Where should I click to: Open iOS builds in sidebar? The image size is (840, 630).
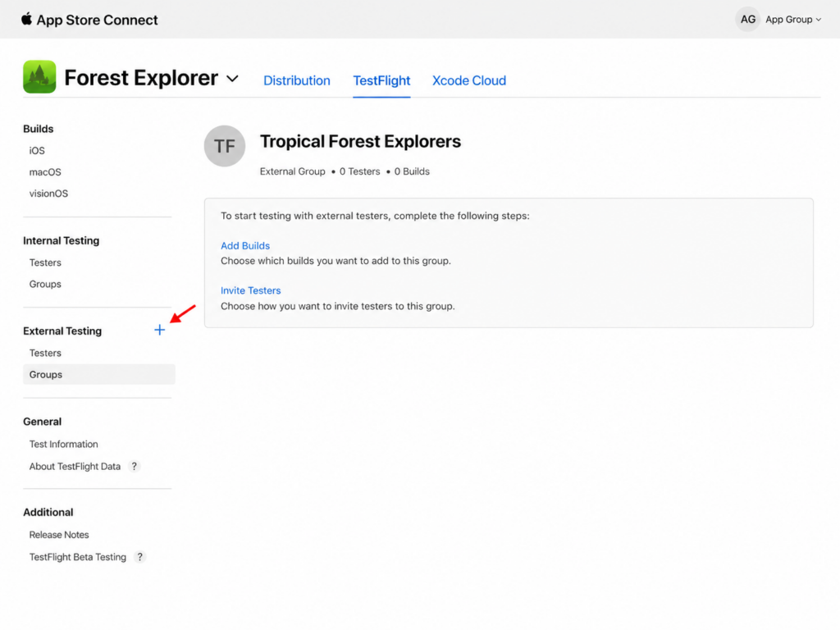pos(37,151)
